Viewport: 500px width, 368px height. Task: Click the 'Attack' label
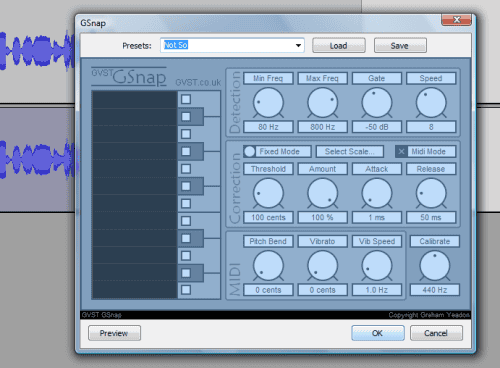pyautogui.click(x=377, y=169)
